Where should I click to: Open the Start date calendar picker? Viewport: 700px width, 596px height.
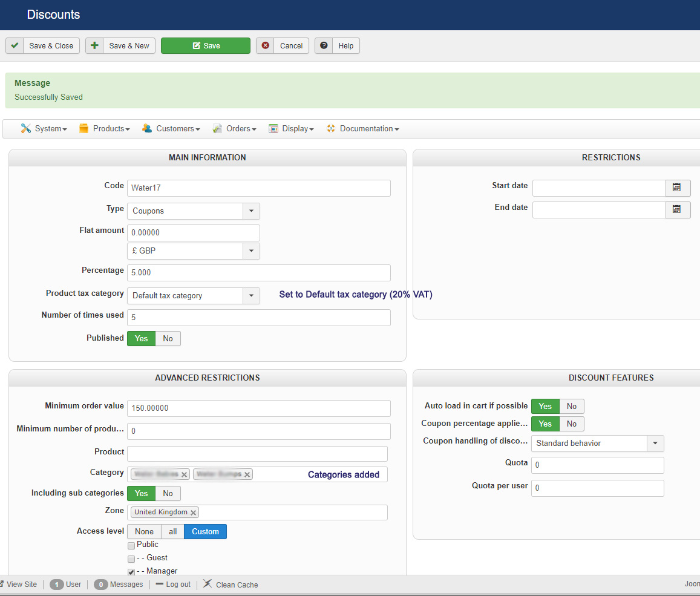[x=677, y=188]
